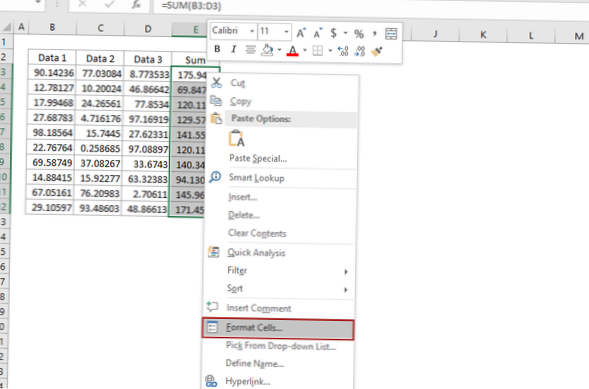Open Format Cells... dialog from menu
589x389 pixels.
pyautogui.click(x=278, y=329)
